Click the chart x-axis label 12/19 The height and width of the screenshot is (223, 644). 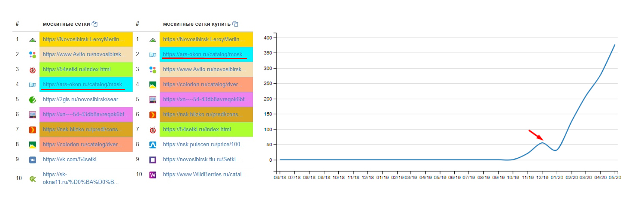[x=542, y=177]
